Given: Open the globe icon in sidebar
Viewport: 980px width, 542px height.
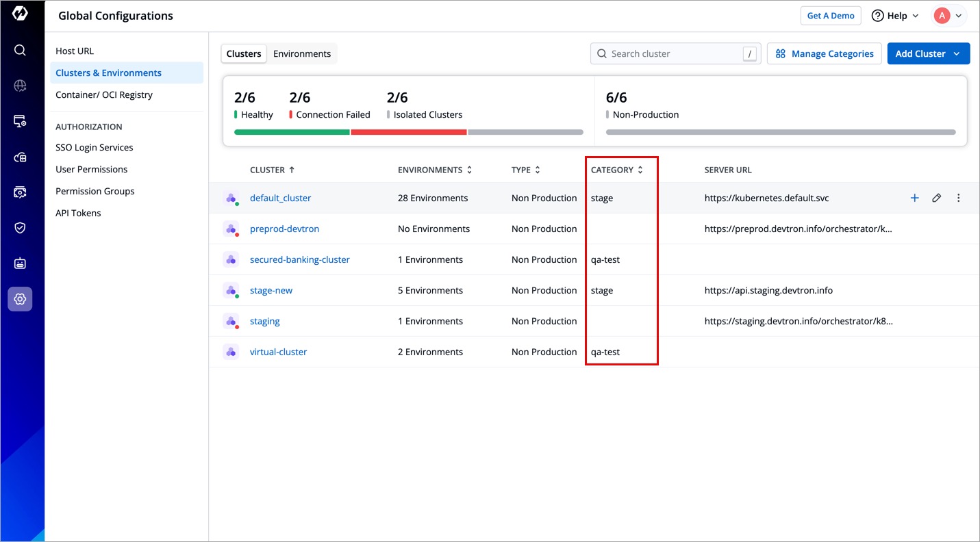Looking at the screenshot, I should [20, 86].
